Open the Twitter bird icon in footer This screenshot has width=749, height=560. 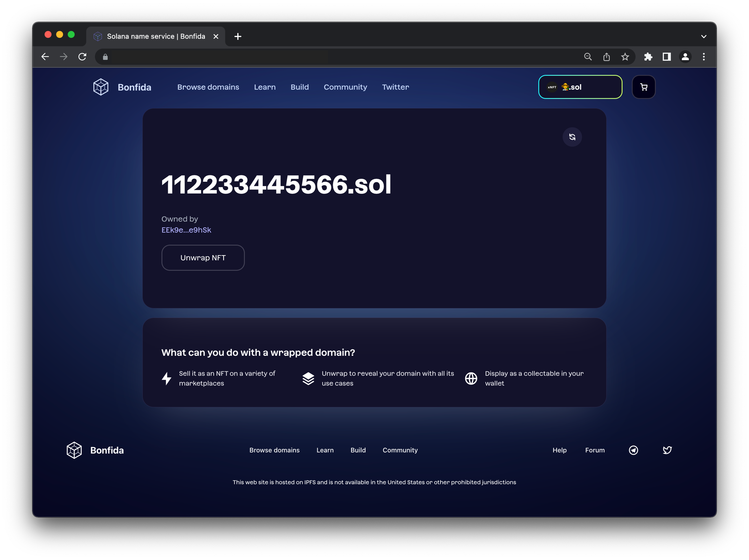(667, 450)
